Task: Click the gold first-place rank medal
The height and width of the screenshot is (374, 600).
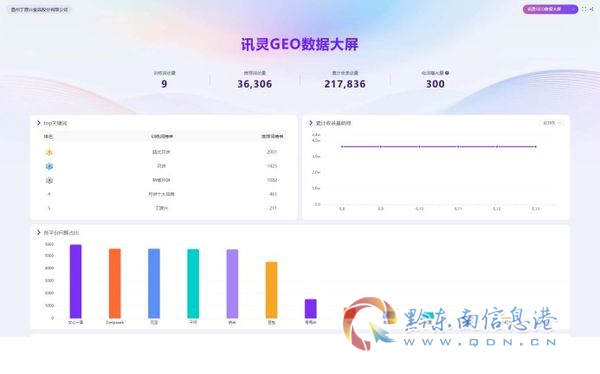Action: [49, 152]
